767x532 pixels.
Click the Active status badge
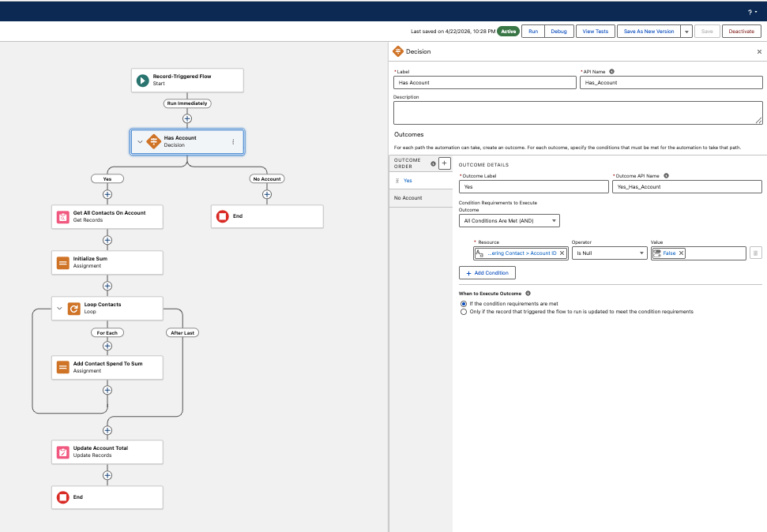click(x=508, y=32)
